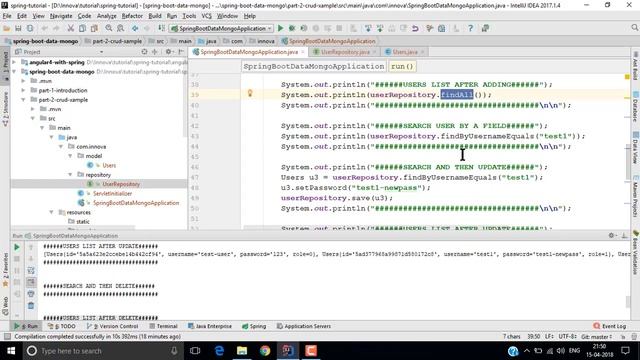640x360 pixels.
Task: Open the Terminal tool window
Action: pyautogui.click(x=163, y=326)
